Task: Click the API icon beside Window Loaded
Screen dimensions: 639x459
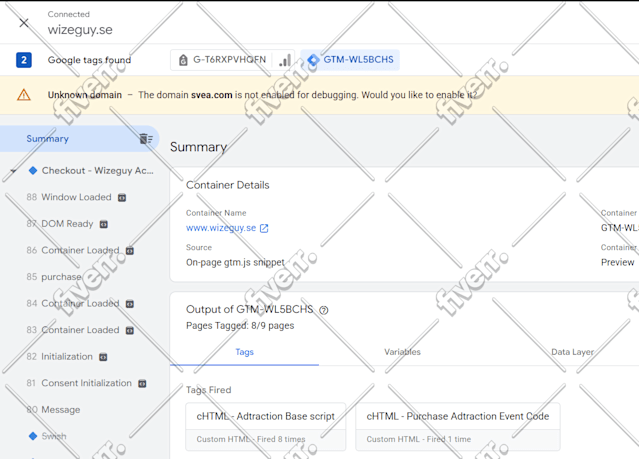Action: click(122, 198)
